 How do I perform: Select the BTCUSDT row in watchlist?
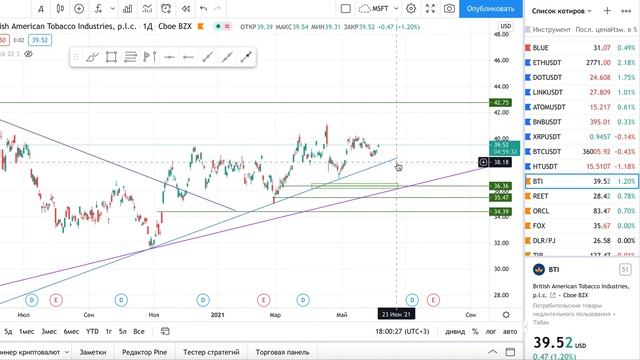[x=581, y=152]
